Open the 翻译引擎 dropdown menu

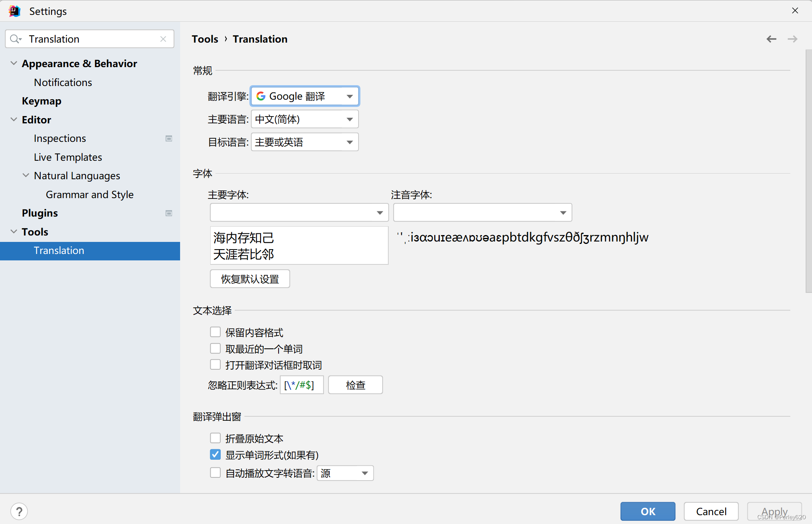coord(306,96)
